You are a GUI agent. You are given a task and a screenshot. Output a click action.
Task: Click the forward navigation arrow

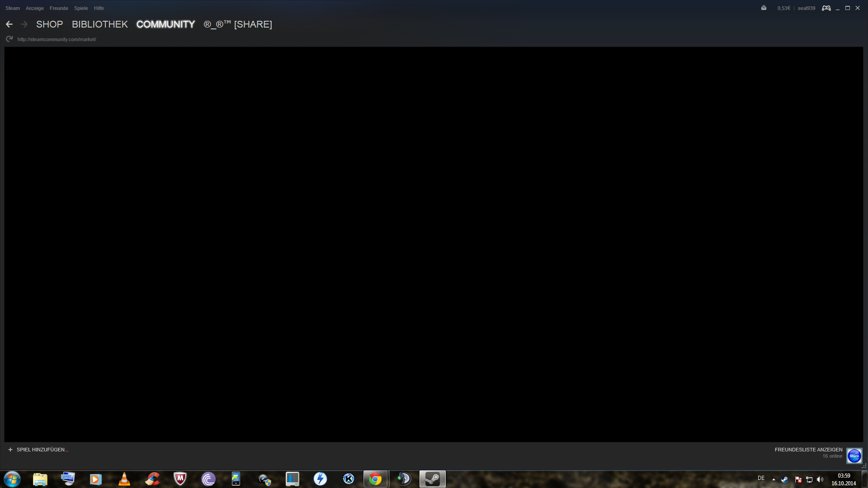[x=24, y=24]
